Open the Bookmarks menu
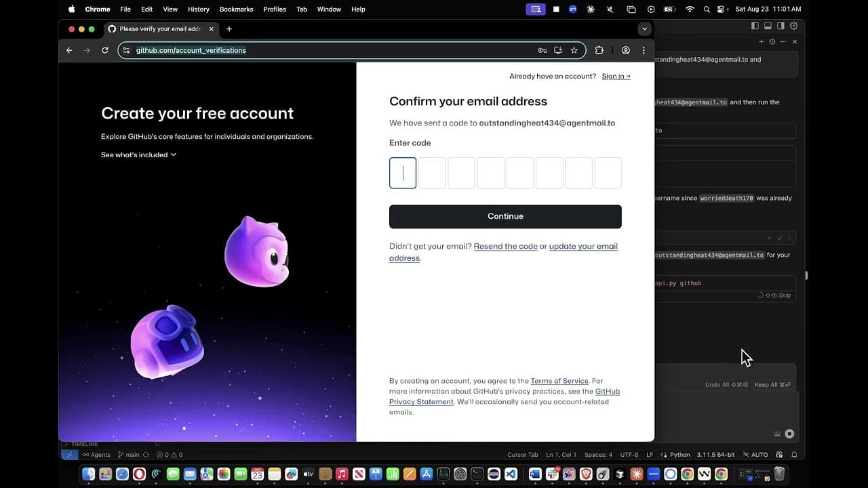This screenshot has width=868, height=488. [x=236, y=9]
